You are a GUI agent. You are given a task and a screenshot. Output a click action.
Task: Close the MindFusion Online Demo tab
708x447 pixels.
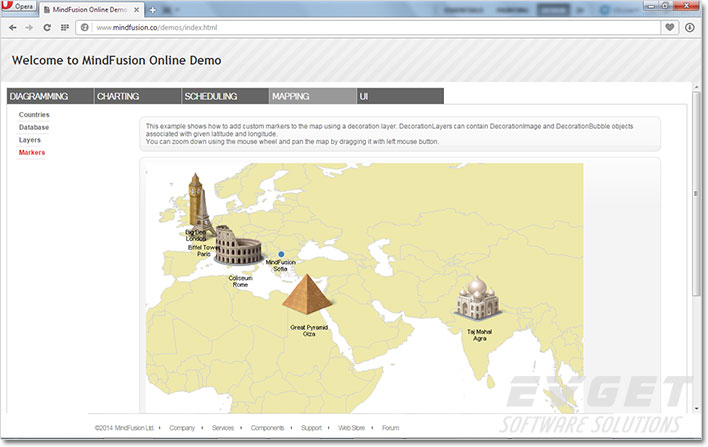[136, 9]
